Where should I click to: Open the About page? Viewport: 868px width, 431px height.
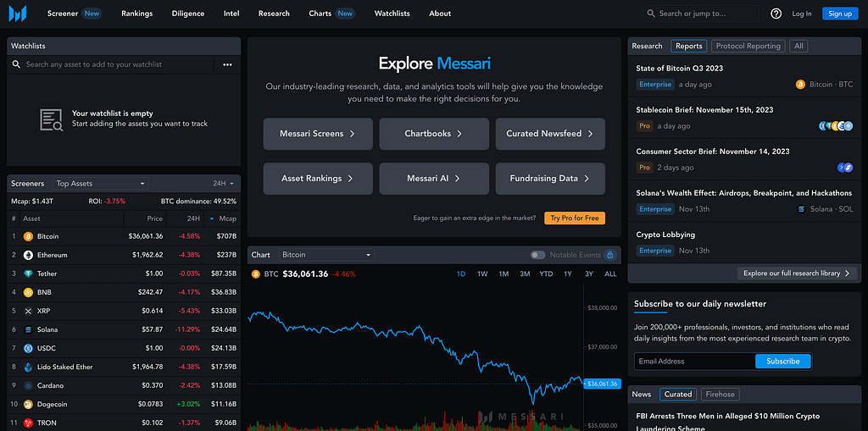440,14
